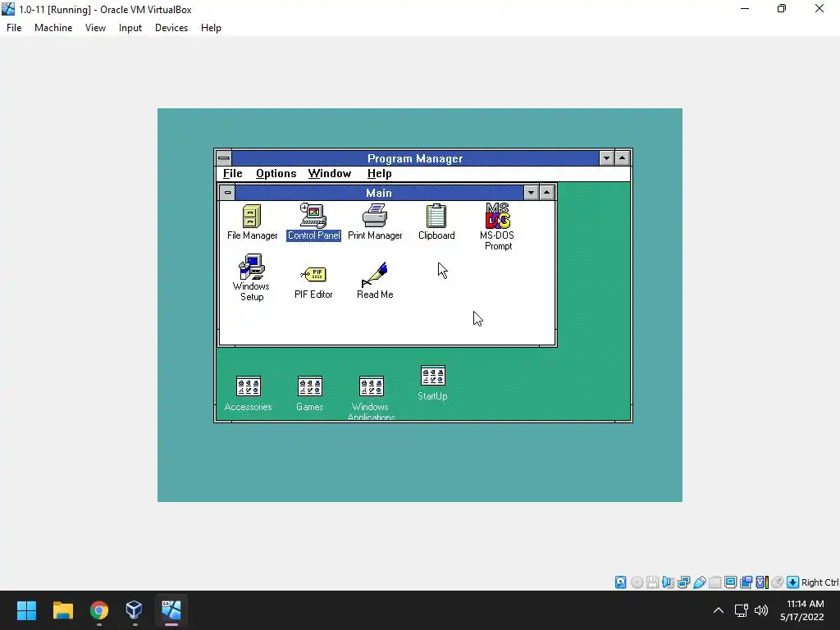Click the running VM taskbar icon
The image size is (840, 630).
click(x=171, y=610)
